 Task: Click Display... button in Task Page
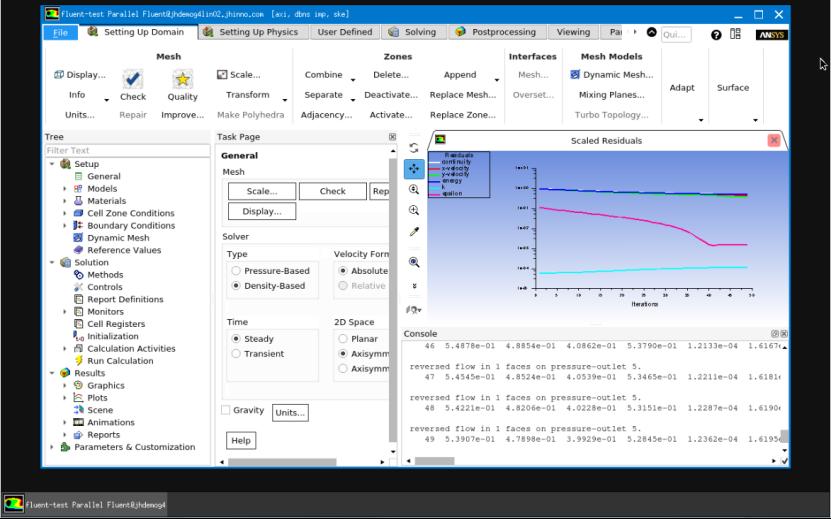pos(262,212)
